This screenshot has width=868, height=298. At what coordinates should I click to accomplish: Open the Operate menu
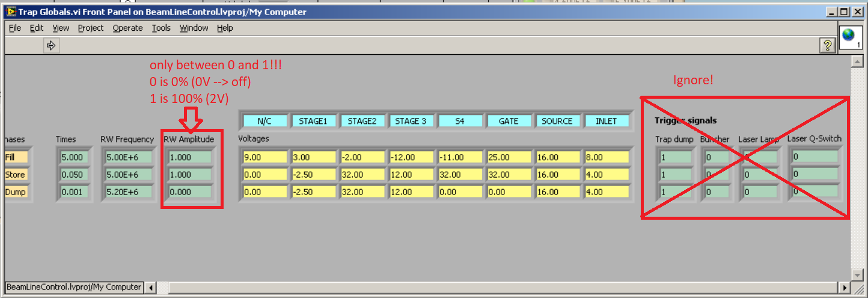tap(128, 28)
